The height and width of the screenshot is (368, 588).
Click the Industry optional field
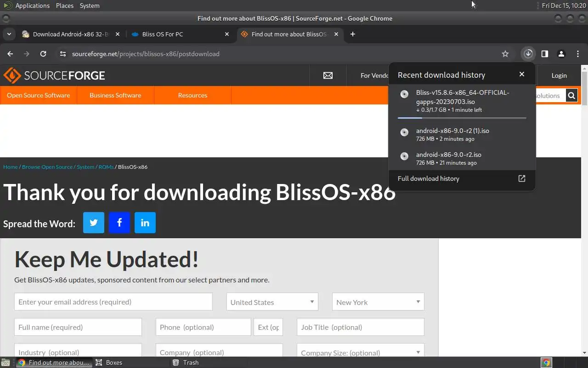(78, 351)
